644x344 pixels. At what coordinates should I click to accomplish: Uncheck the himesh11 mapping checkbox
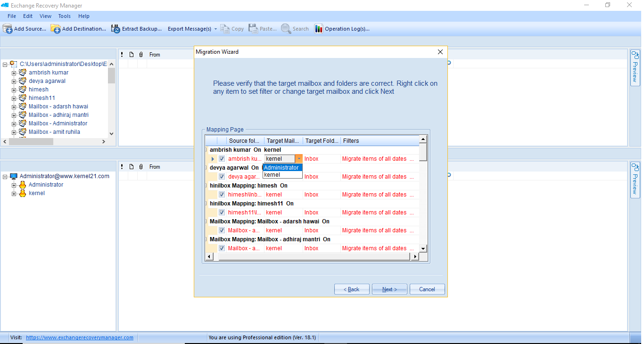[222, 213]
